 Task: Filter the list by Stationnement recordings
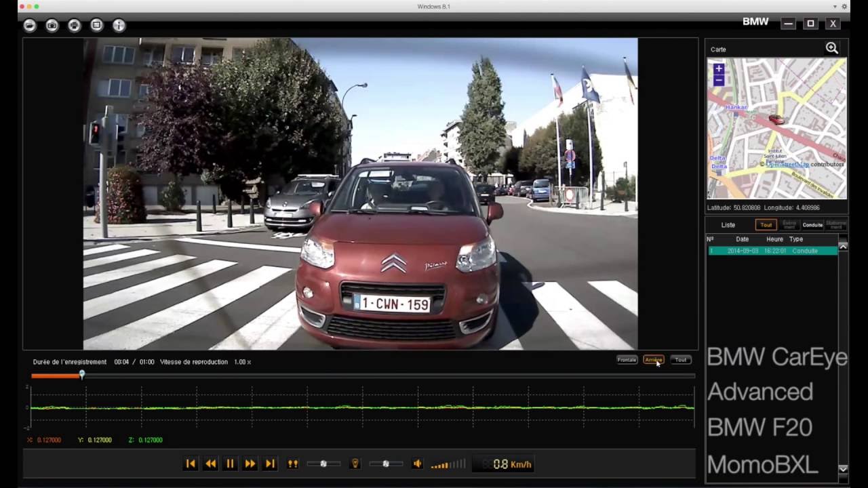coord(836,225)
